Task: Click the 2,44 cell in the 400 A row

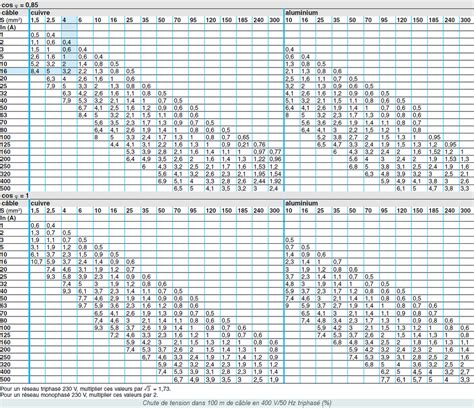Action: (x=259, y=181)
